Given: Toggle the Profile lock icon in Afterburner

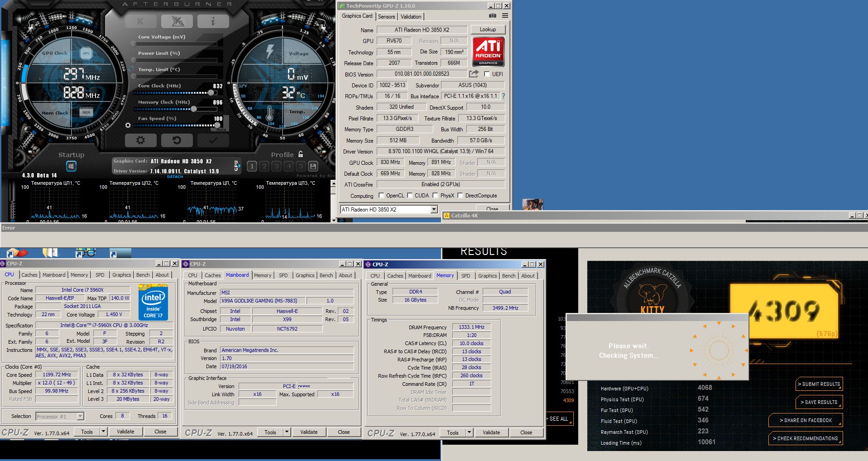Looking at the screenshot, I should (301, 154).
